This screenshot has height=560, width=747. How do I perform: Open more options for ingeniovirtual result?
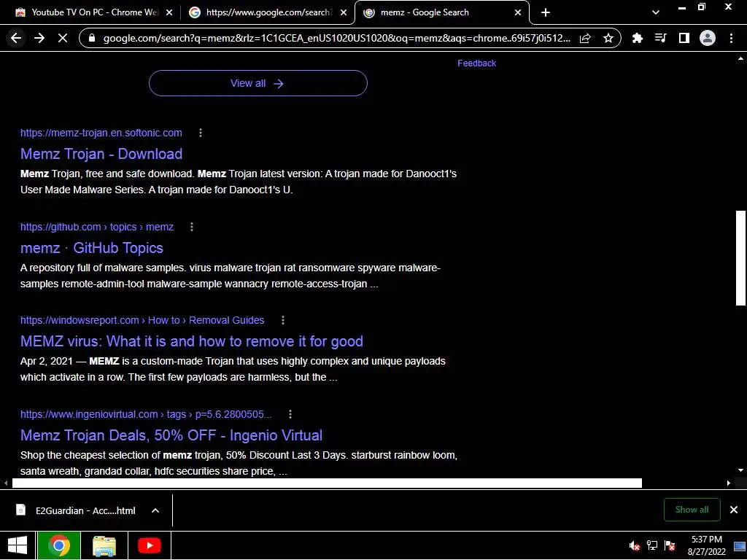coord(290,414)
